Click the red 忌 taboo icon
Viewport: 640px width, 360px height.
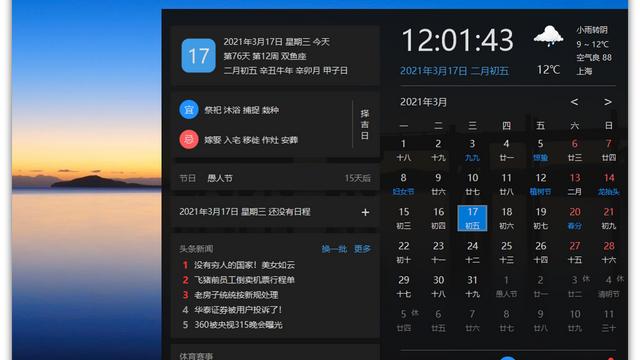189,140
